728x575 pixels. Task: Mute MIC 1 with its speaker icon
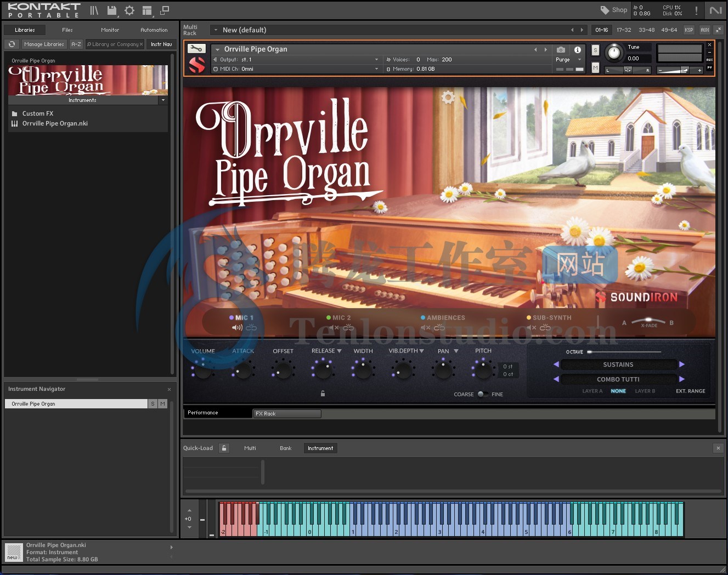237,328
